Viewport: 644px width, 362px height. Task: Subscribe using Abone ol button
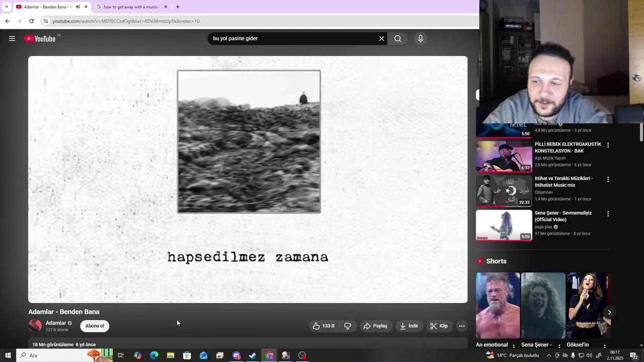coord(95,326)
